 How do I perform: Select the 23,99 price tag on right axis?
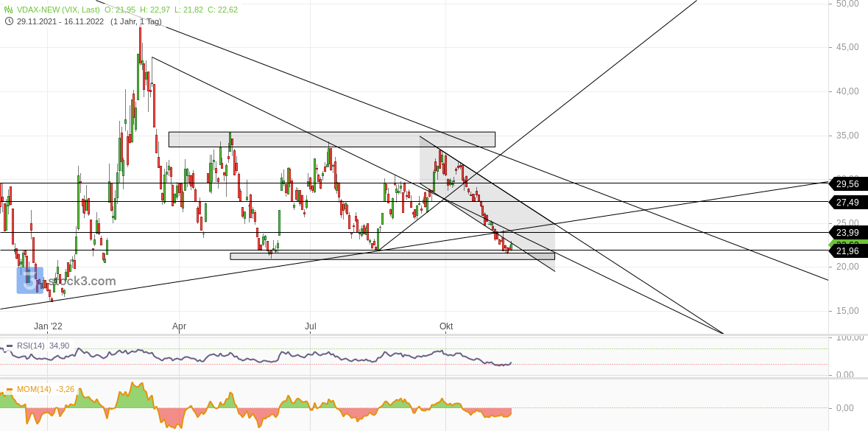click(848, 233)
